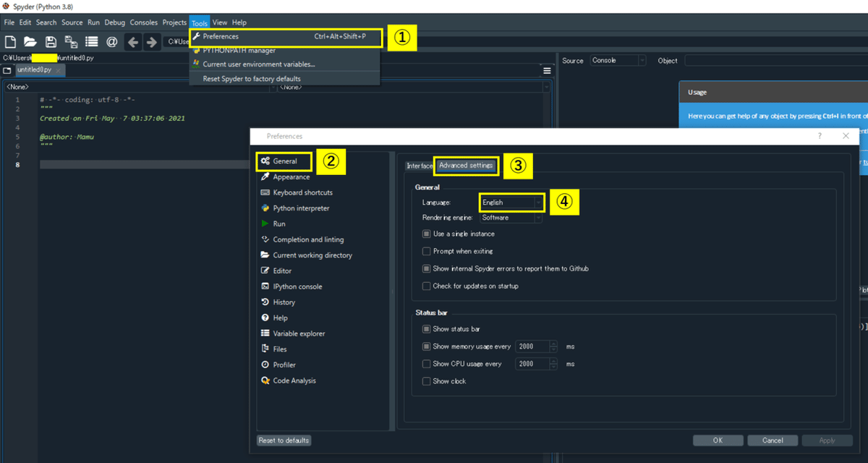Select the Help question-mark icon in sidebar

(x=265, y=318)
